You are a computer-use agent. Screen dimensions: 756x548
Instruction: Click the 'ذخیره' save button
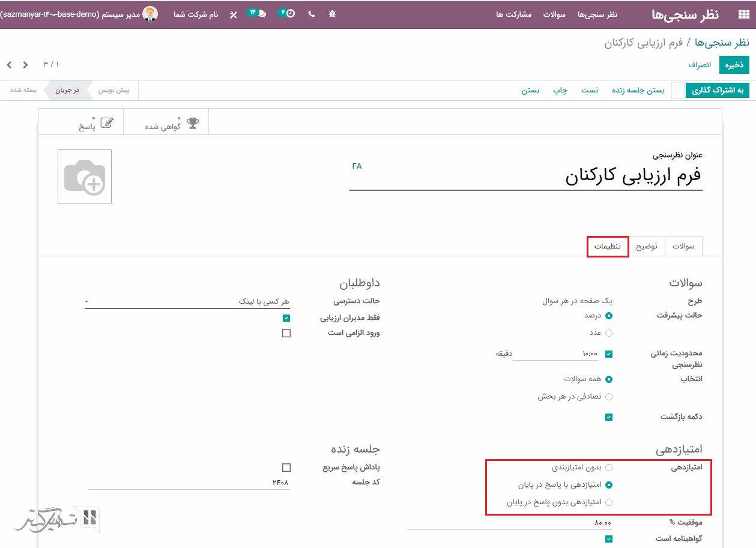pos(734,65)
